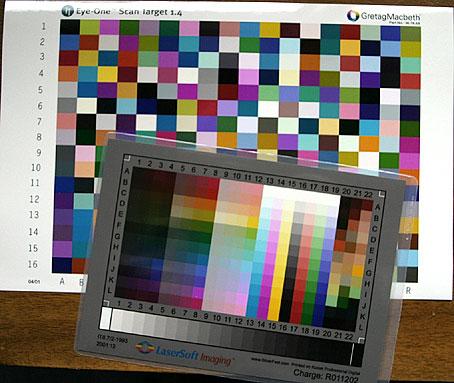
Task: Click the orange patch starting row 4
Action: [x=68, y=74]
